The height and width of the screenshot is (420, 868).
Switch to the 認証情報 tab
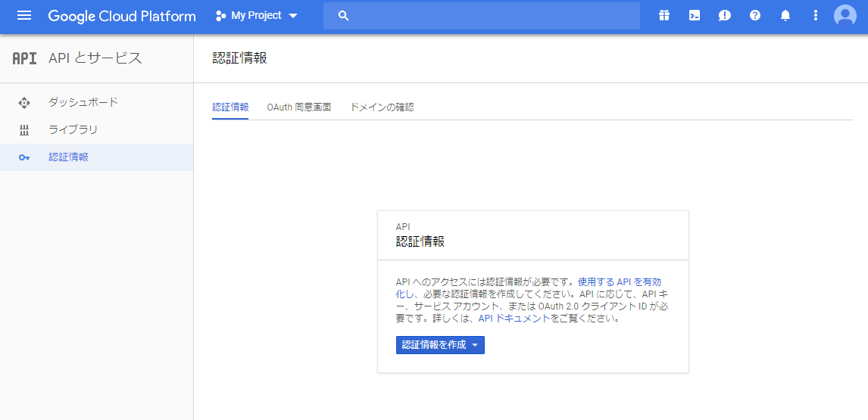[230, 107]
